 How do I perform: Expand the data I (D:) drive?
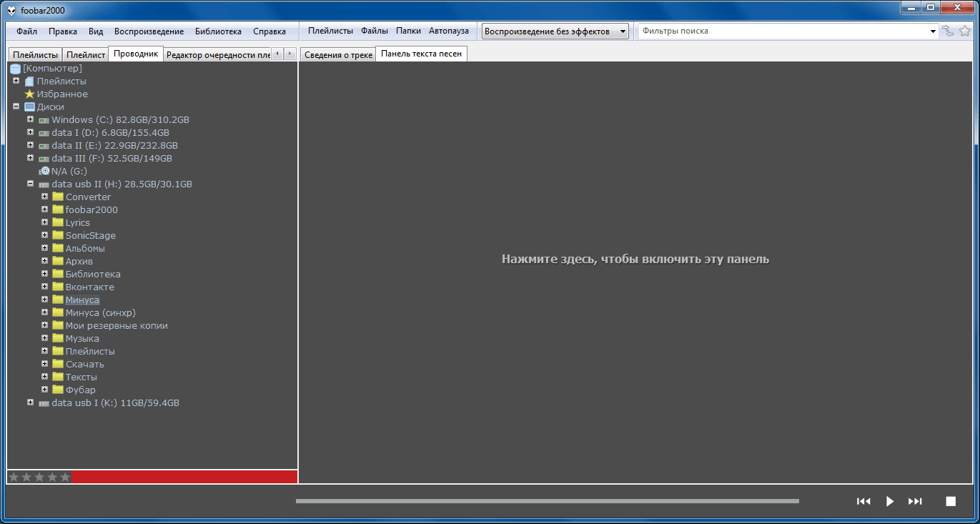coord(30,132)
